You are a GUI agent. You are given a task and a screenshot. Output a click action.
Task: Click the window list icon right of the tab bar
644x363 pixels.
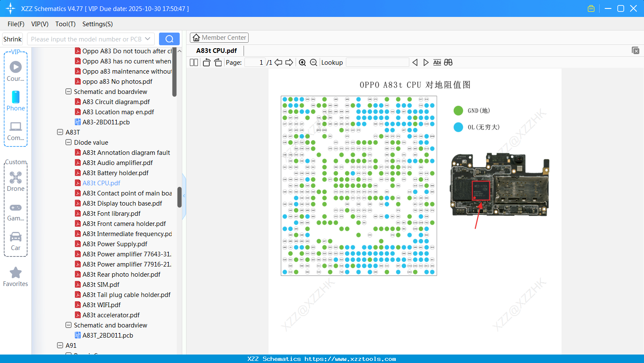point(636,50)
